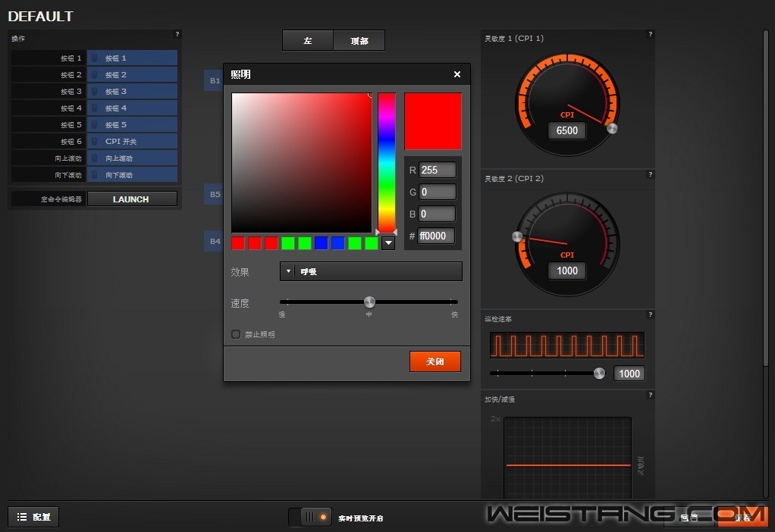Click the orange acceleration curve line
This screenshot has height=532, width=775.
click(x=569, y=465)
